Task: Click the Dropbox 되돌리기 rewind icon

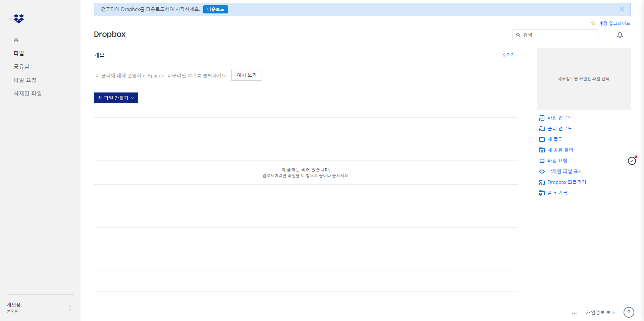Action: pyautogui.click(x=542, y=182)
